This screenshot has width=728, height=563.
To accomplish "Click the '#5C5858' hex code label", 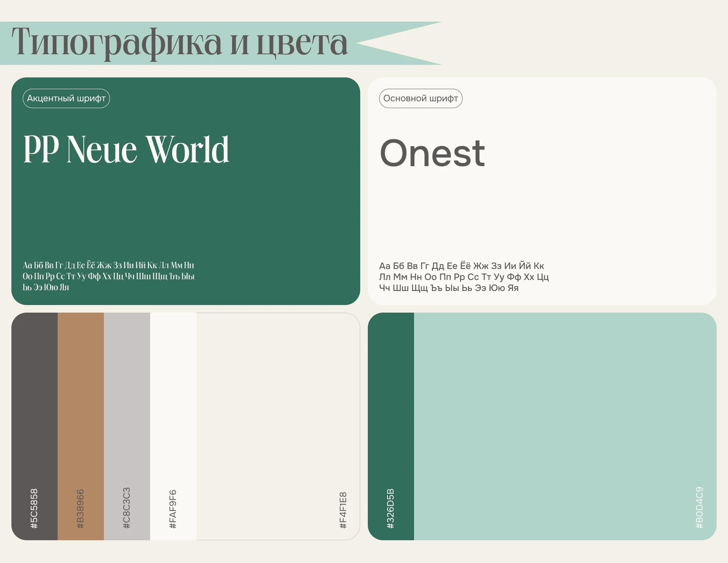I will [x=34, y=509].
